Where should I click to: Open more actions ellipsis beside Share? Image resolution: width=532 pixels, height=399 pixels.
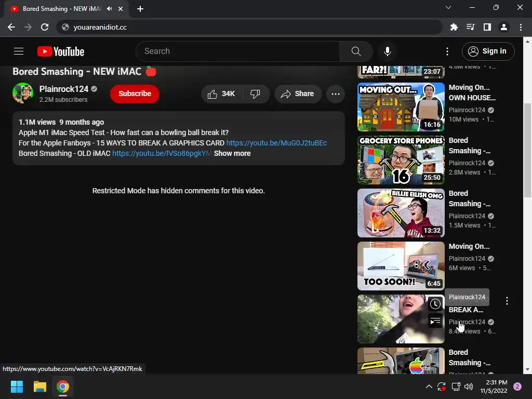click(x=335, y=94)
